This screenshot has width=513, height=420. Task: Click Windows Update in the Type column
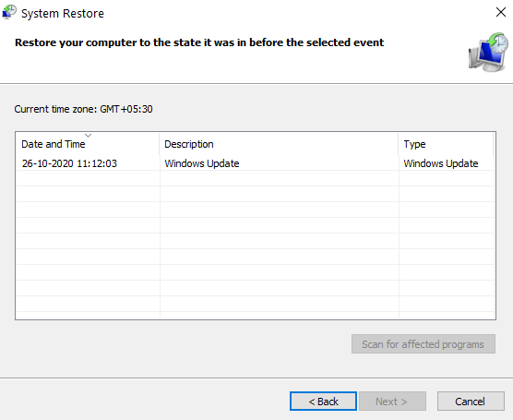point(441,163)
